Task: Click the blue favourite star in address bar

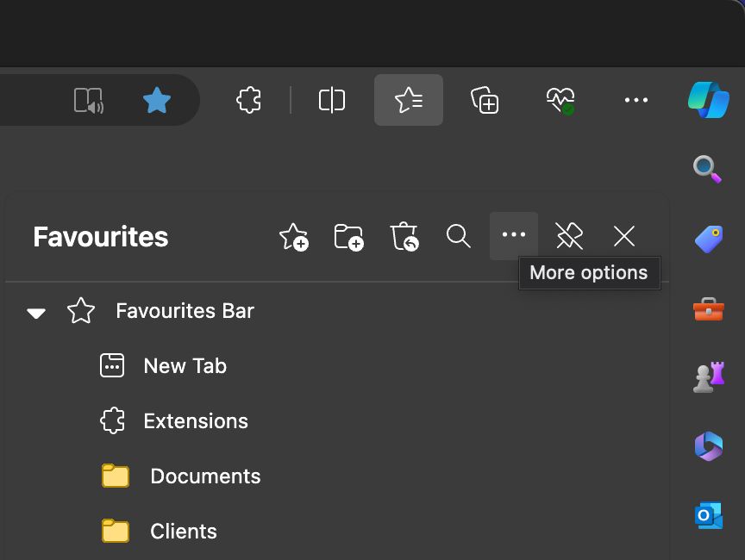Action: click(x=157, y=100)
